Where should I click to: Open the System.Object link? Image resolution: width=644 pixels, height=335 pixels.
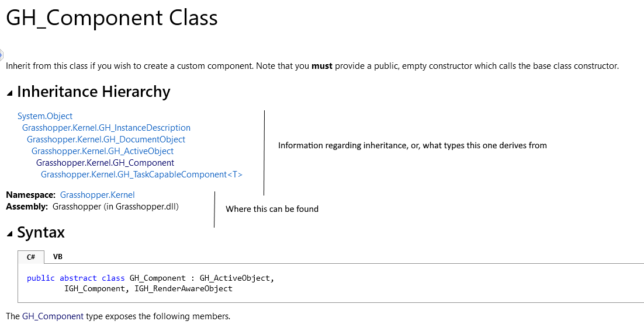45,116
